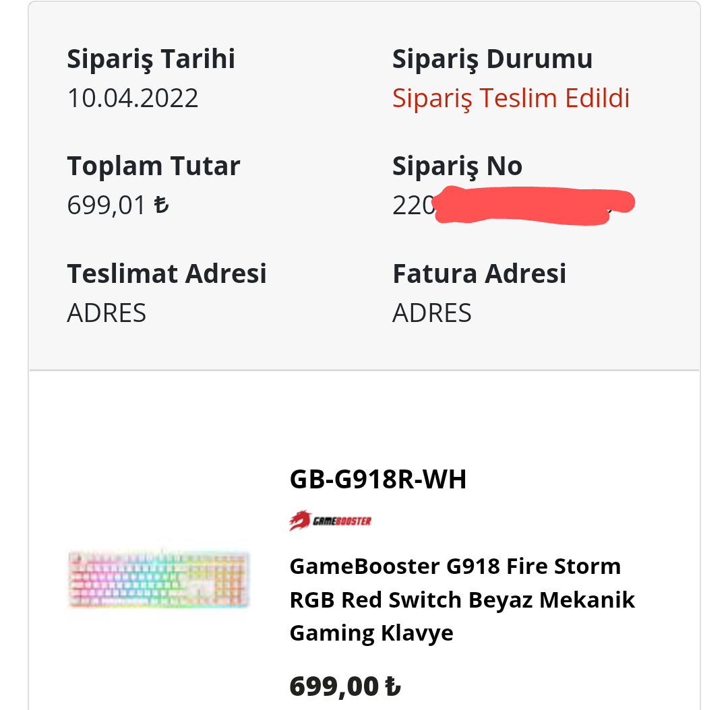Select the GB-G918R-WH product code

pyautogui.click(x=377, y=480)
